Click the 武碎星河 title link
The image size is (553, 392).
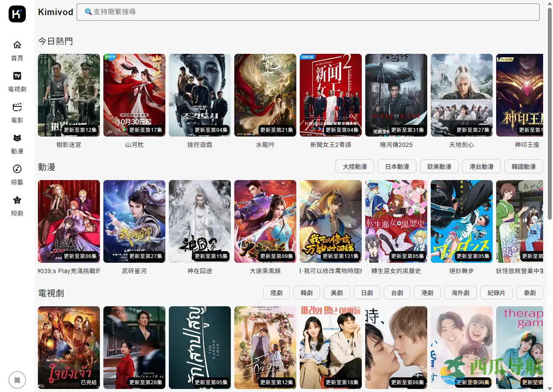134,271
